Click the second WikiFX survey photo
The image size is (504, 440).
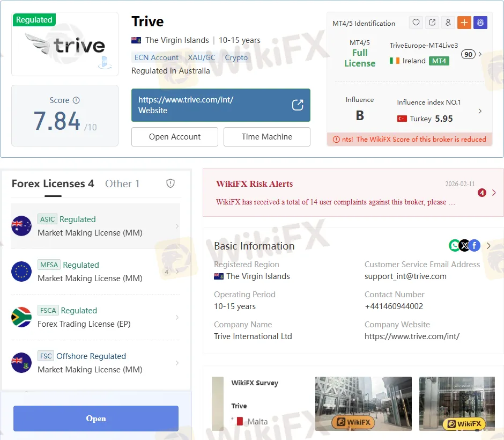tap(457, 404)
